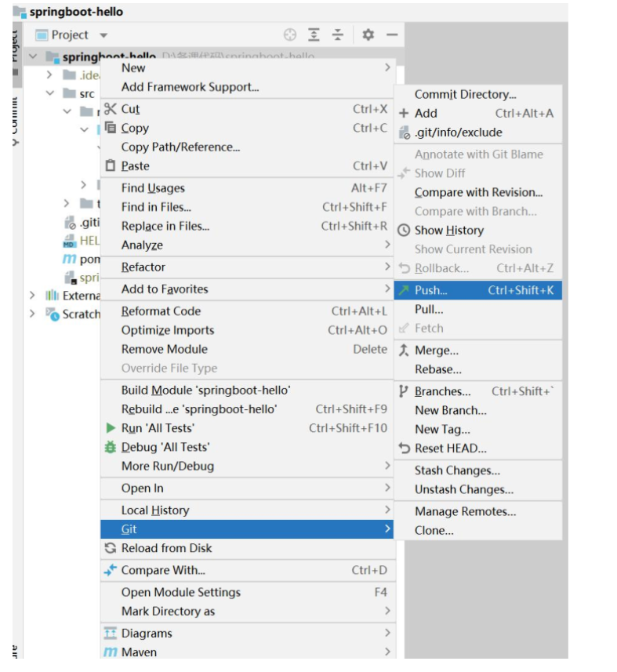Open the Commit tool window tab

[x=15, y=122]
